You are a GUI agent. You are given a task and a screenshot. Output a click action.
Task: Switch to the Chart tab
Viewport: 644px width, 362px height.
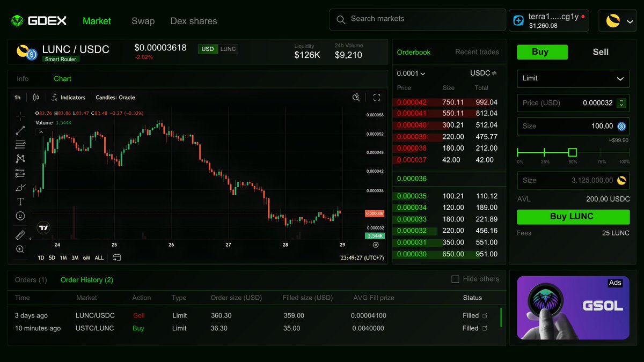point(62,79)
